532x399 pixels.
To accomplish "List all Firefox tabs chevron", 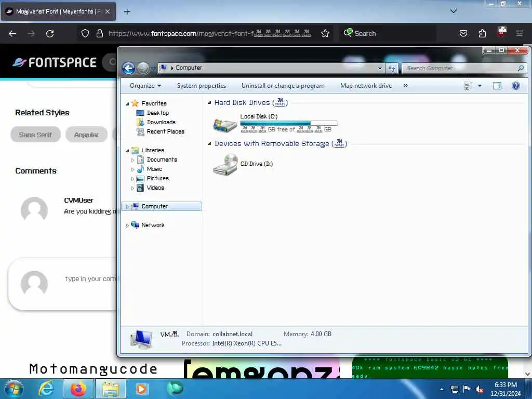I will (453, 11).
